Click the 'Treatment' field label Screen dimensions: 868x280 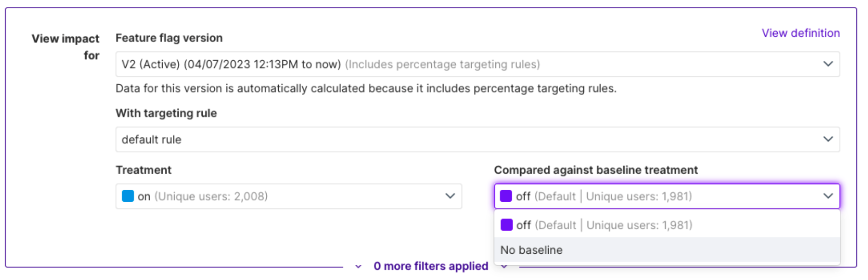[143, 170]
